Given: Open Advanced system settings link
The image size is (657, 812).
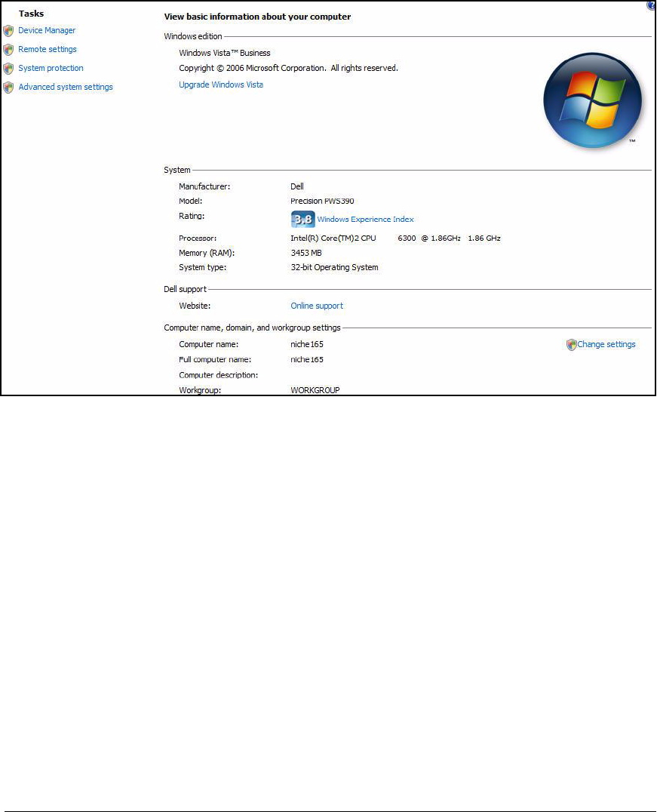Looking at the screenshot, I should (x=65, y=87).
